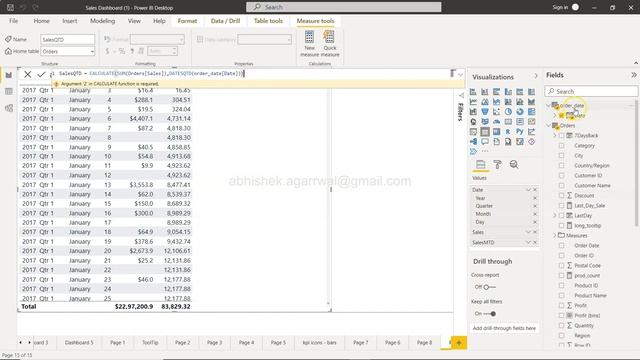Image resolution: width=640 pixels, height=360 pixels.
Task: Select waterfall chart visualization
Action: pos(473,111)
